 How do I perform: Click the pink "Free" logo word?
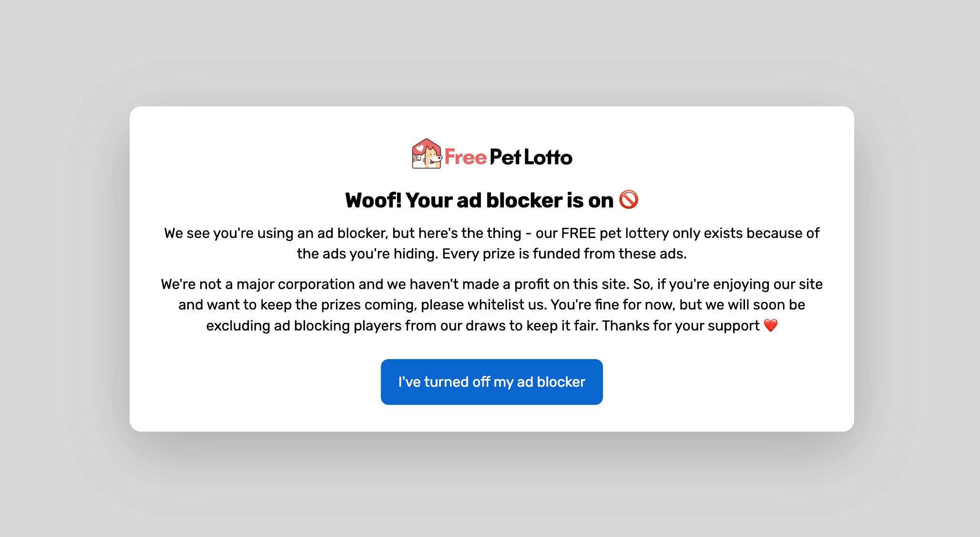[x=465, y=157]
